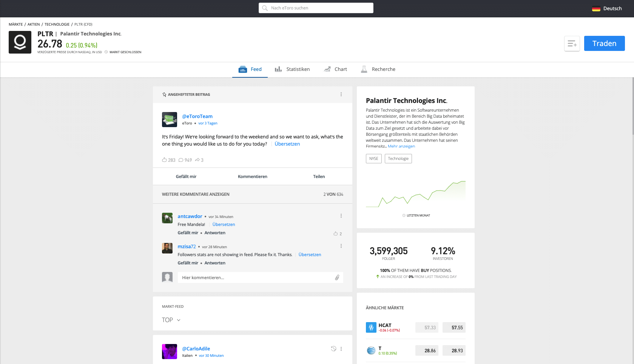Open antcawdor comment options menu

(x=341, y=216)
